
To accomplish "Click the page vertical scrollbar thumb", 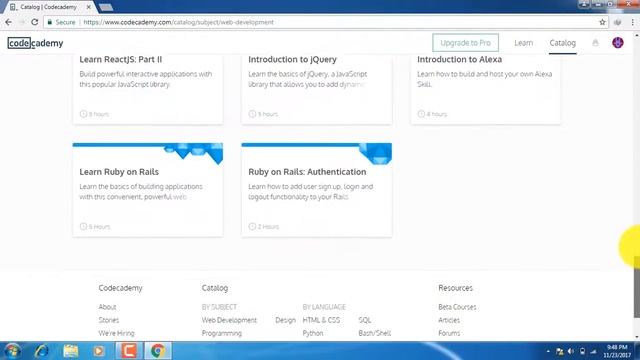I will coord(636,287).
